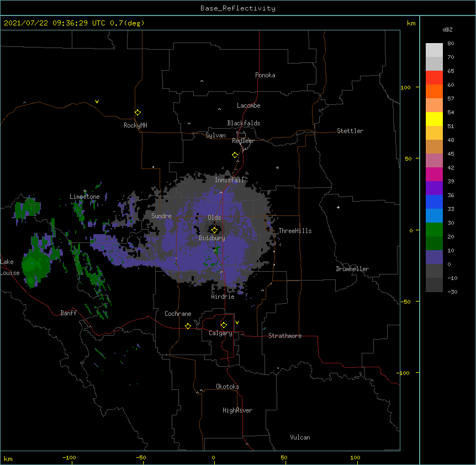Pick the bright green 20–30 dBZ swatch
The image size is (476, 465).
(x=434, y=230)
